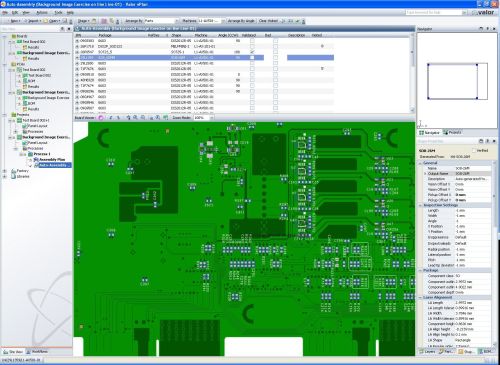
Task: Click the Output Name property value field
Action: pyautogui.click(x=473, y=174)
